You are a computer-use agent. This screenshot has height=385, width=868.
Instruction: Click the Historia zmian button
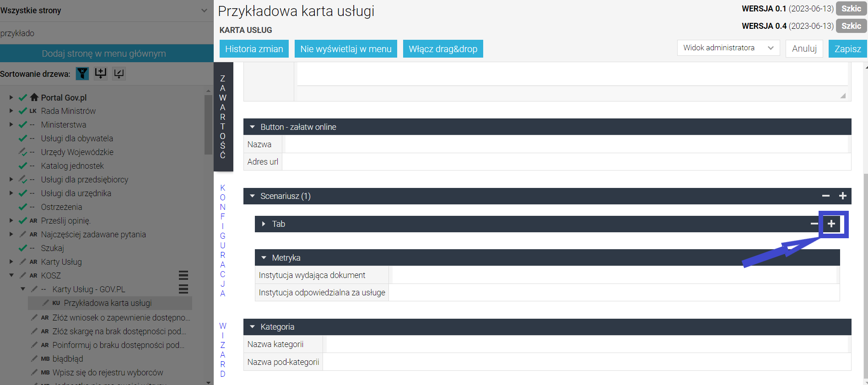pyautogui.click(x=254, y=49)
